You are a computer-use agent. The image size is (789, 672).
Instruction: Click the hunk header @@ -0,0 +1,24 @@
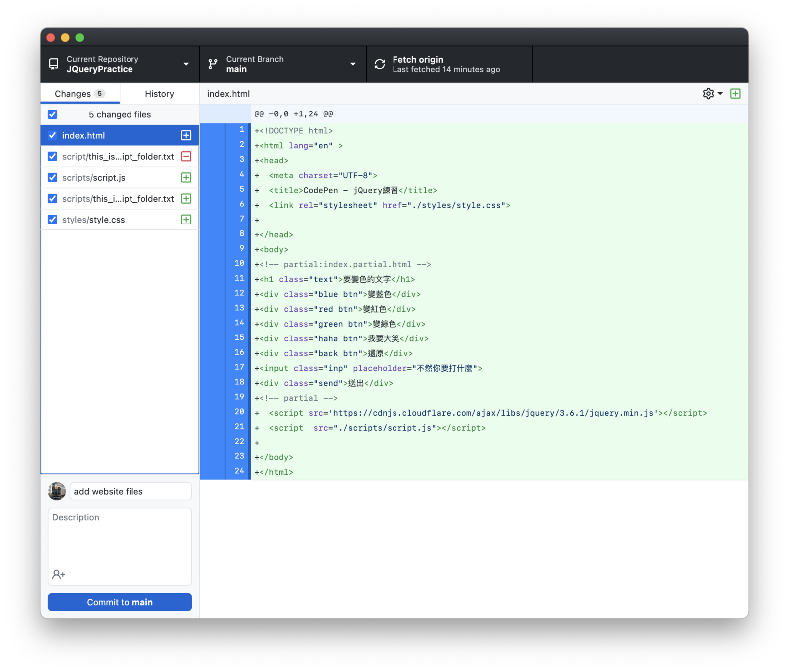click(x=294, y=114)
